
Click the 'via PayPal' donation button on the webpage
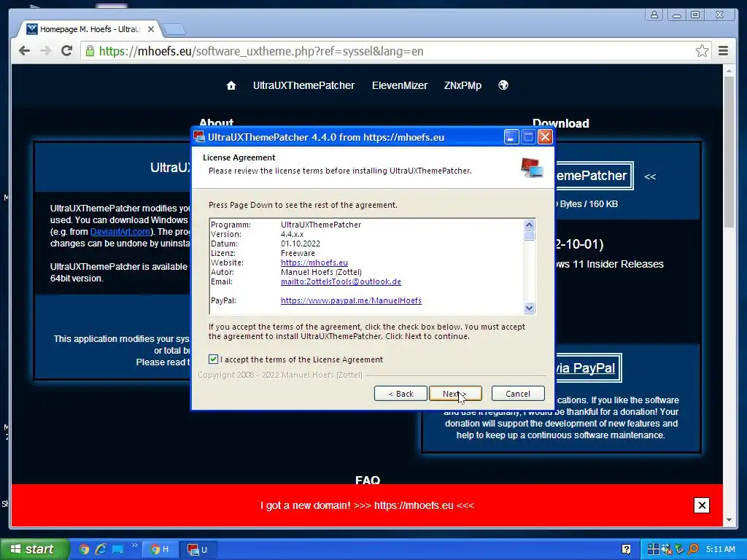coord(588,368)
